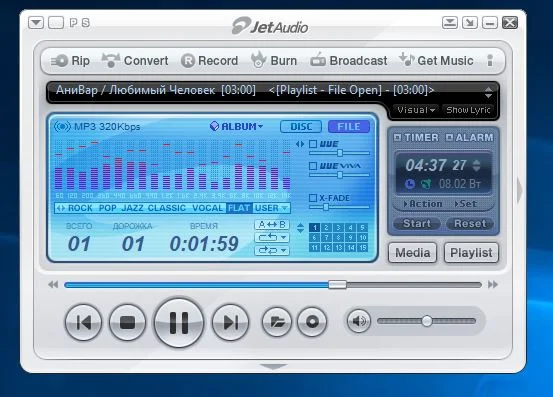This screenshot has height=397, width=553.
Task: Open the main menu arrow button
Action: 36,23
